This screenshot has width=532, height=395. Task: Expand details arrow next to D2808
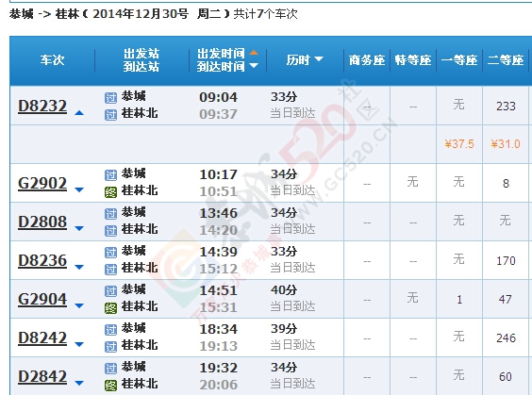(x=79, y=228)
